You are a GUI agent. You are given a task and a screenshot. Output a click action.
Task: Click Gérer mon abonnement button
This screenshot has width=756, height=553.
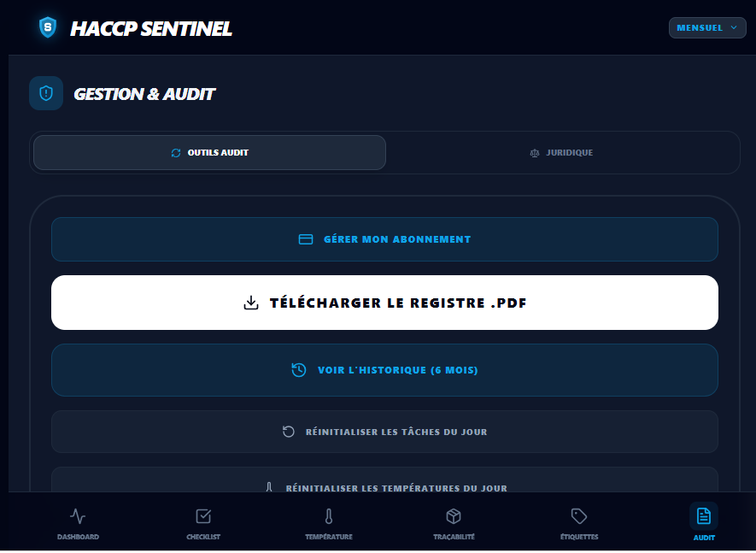tap(384, 239)
